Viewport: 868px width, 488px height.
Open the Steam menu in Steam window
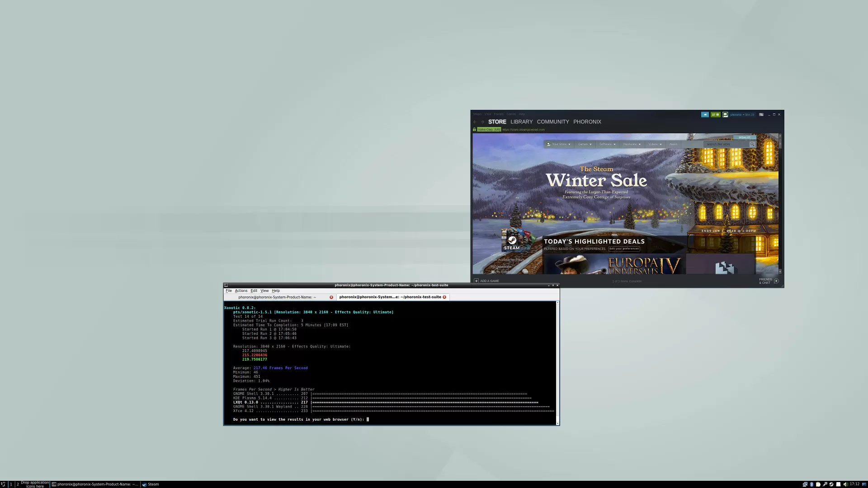click(x=477, y=114)
